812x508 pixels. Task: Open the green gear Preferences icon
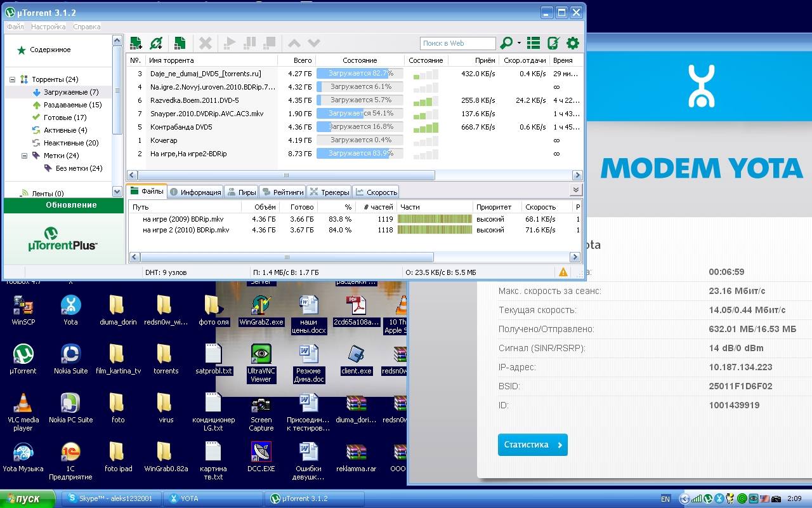[x=573, y=43]
